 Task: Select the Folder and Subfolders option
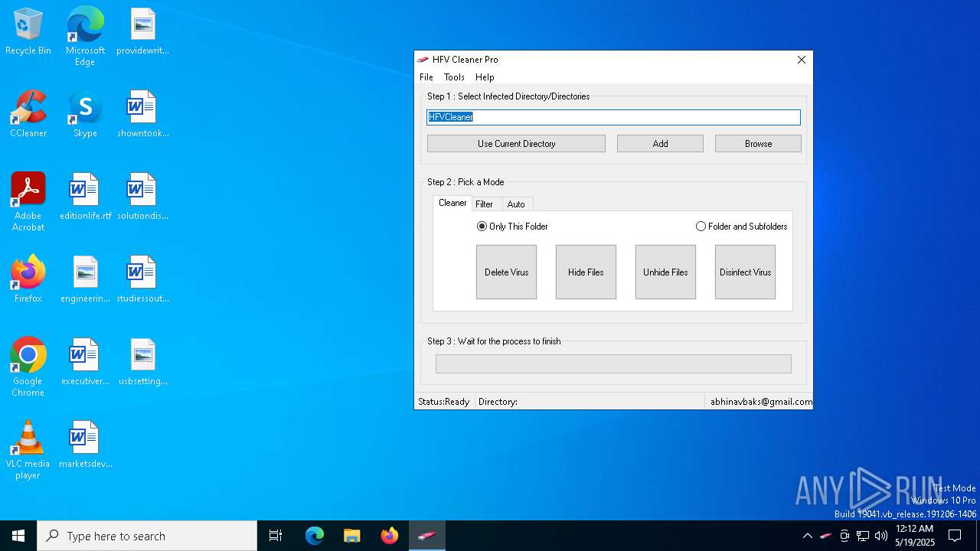coord(741,227)
